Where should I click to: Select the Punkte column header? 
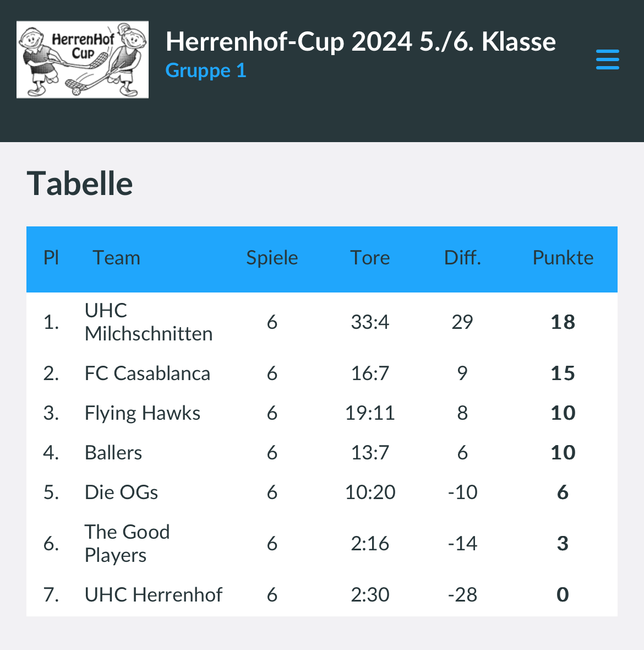coord(563,258)
